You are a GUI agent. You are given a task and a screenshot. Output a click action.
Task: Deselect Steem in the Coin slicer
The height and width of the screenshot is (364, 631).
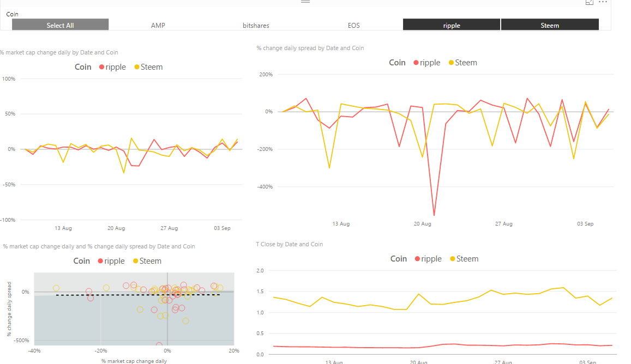pos(550,25)
